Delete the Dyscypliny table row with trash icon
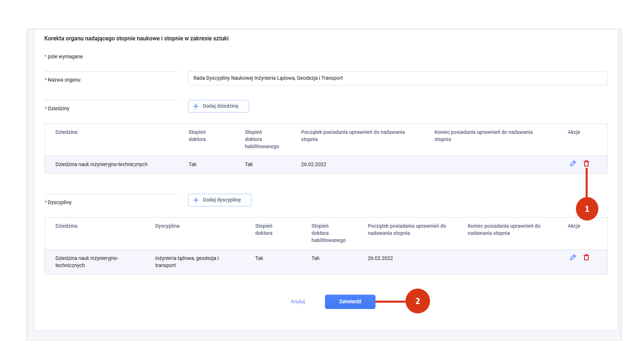 click(586, 257)
